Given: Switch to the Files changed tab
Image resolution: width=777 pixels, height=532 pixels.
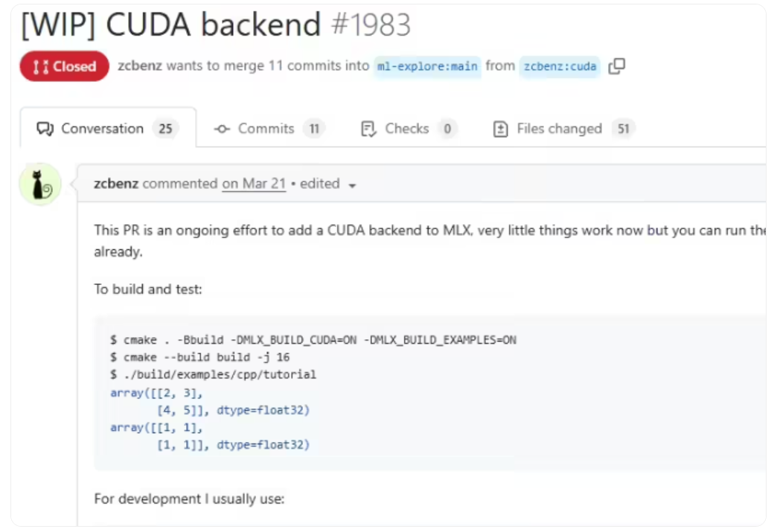Looking at the screenshot, I should coord(559,128).
